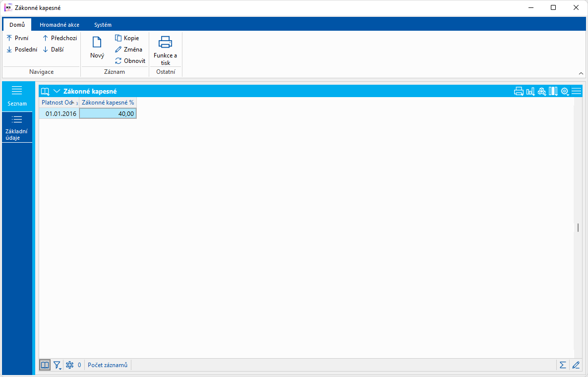588x377 pixels.
Task: Click the Zákonné kapesné % column header
Action: (108, 103)
